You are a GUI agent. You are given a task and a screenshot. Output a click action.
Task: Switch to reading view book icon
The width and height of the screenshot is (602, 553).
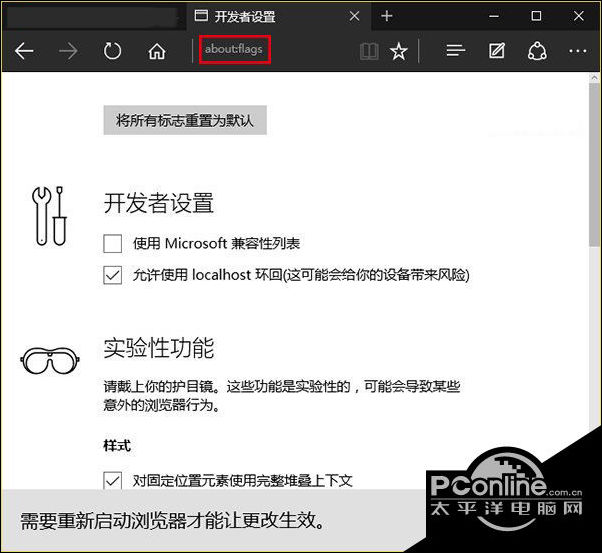pos(369,51)
